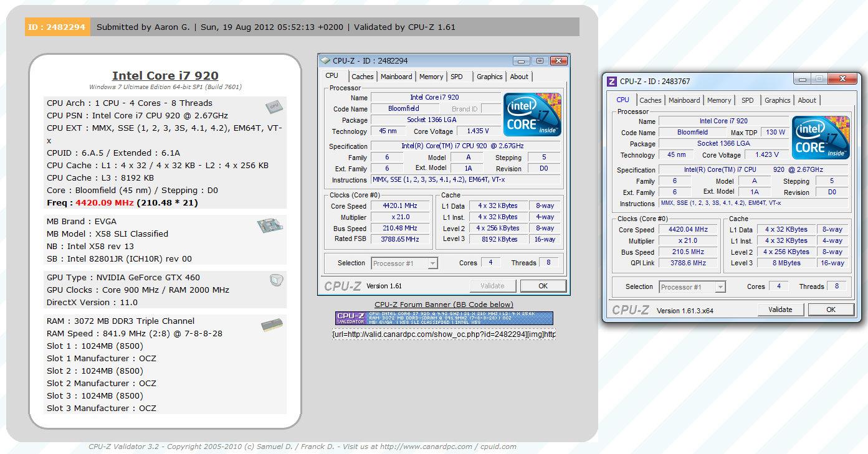This screenshot has width=868, height=454.
Task: Select CPU tab in left CPU-Z window
Action: (x=332, y=75)
